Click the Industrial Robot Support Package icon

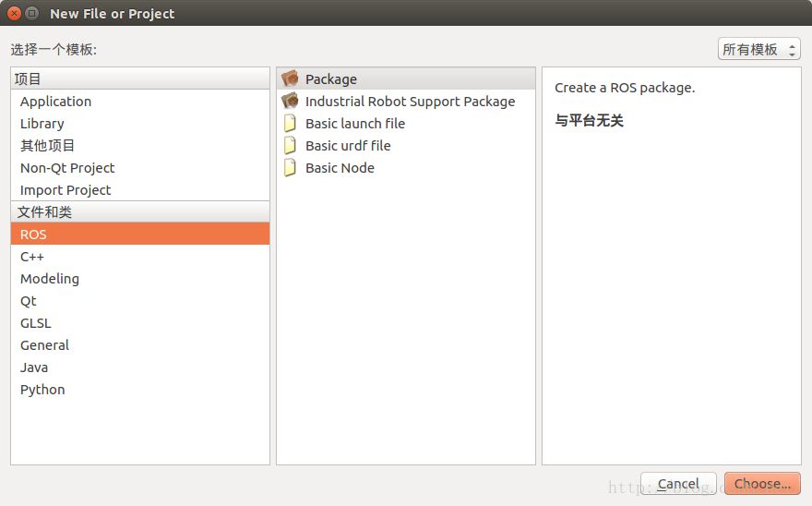point(290,101)
